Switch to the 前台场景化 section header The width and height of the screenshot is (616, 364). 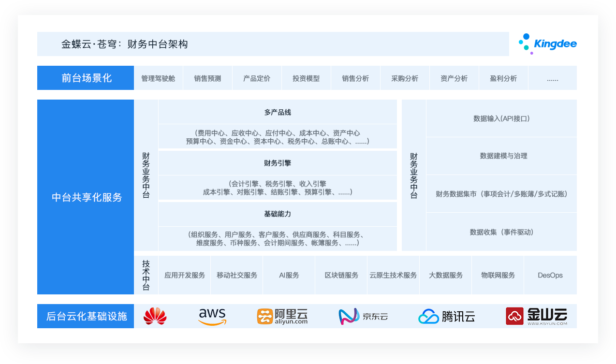point(85,78)
